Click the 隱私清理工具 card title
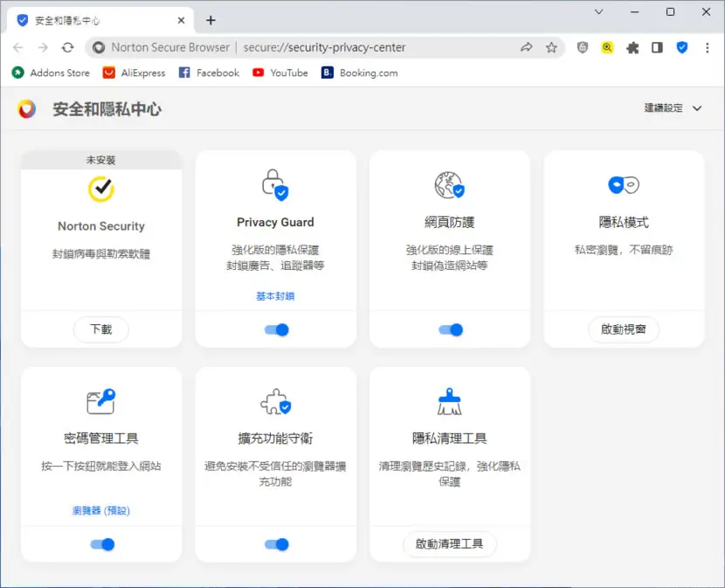725x588 pixels. tap(450, 439)
